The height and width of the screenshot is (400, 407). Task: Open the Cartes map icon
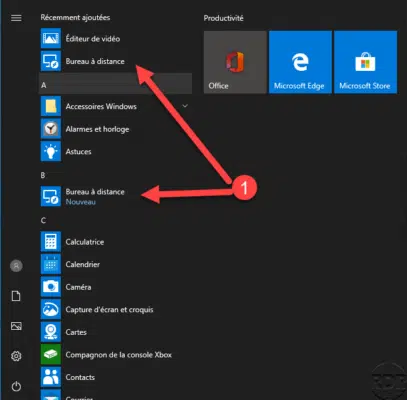51,332
